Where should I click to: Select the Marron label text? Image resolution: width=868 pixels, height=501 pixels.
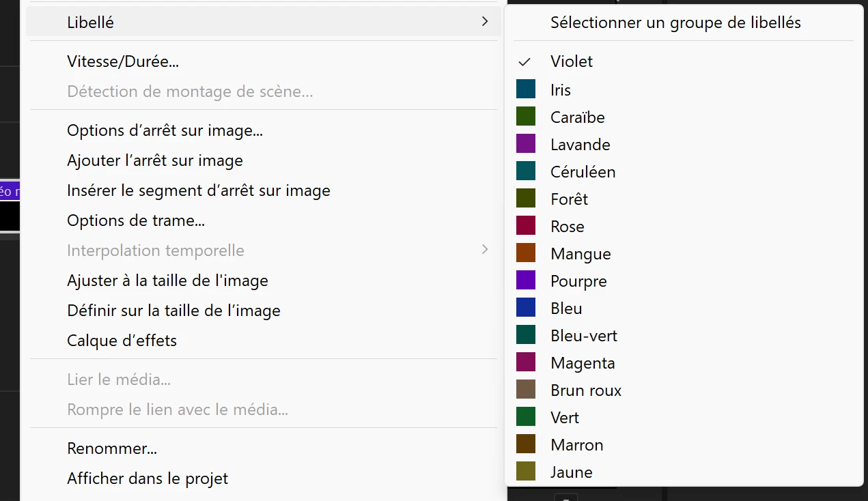577,444
